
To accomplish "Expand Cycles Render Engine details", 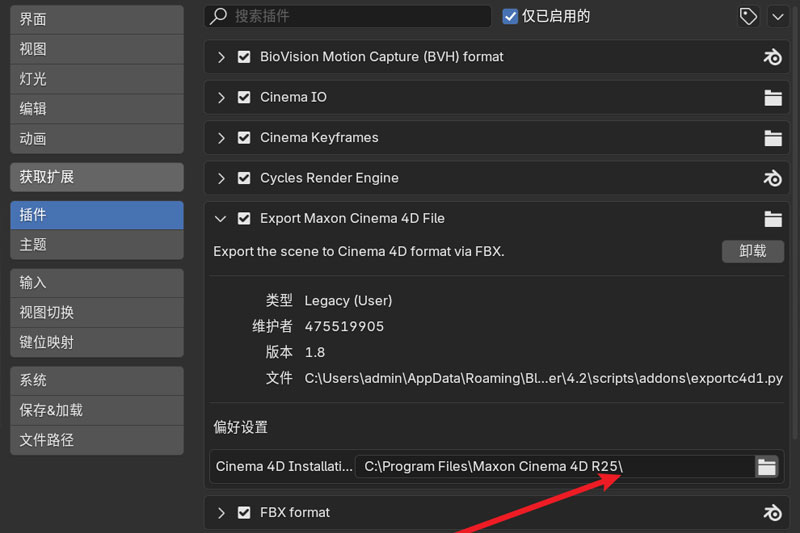I will (x=221, y=178).
